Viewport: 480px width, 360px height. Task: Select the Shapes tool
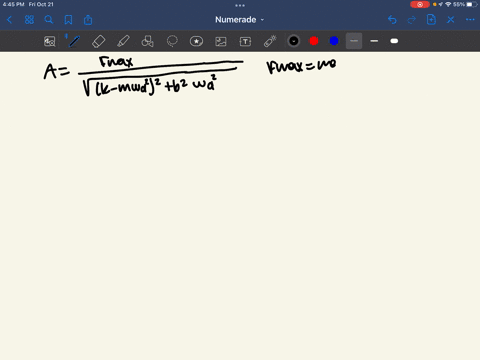point(147,41)
